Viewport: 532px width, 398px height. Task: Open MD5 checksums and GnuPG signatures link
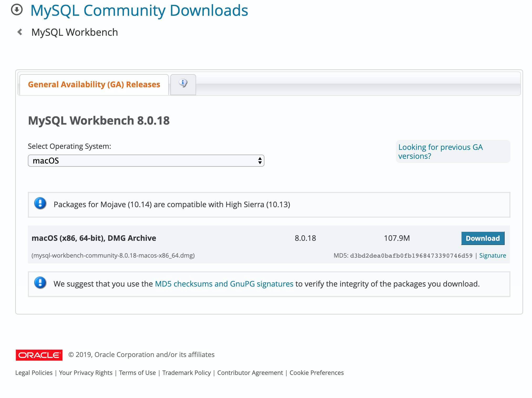(x=224, y=284)
